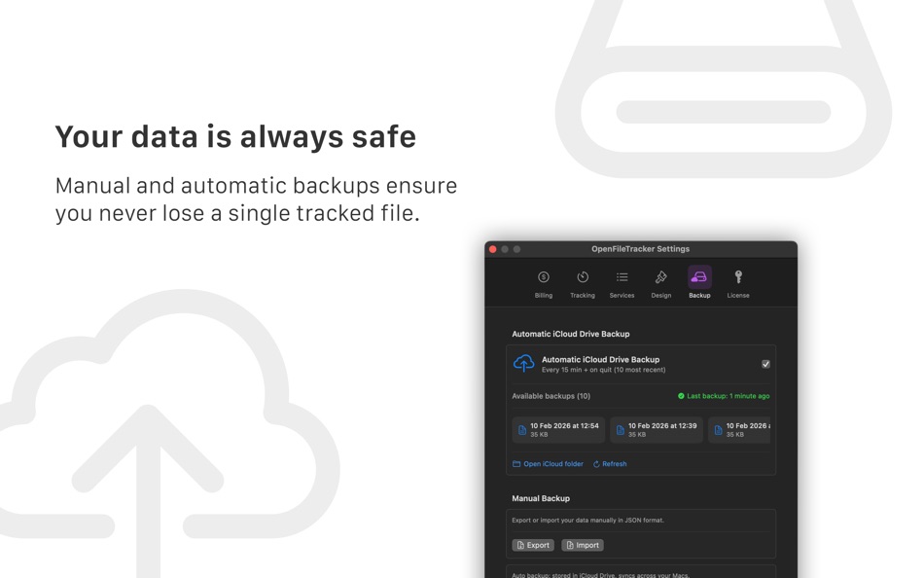
Task: Click the Import button
Action: (582, 545)
